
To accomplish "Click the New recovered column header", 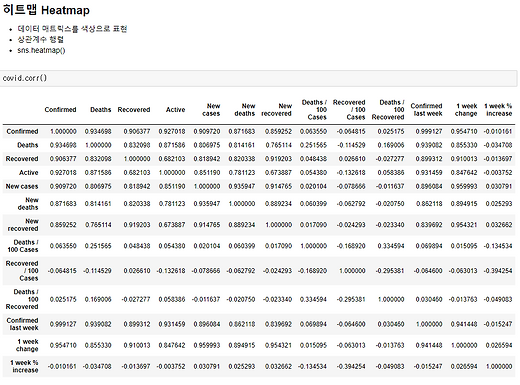I will [x=276, y=110].
